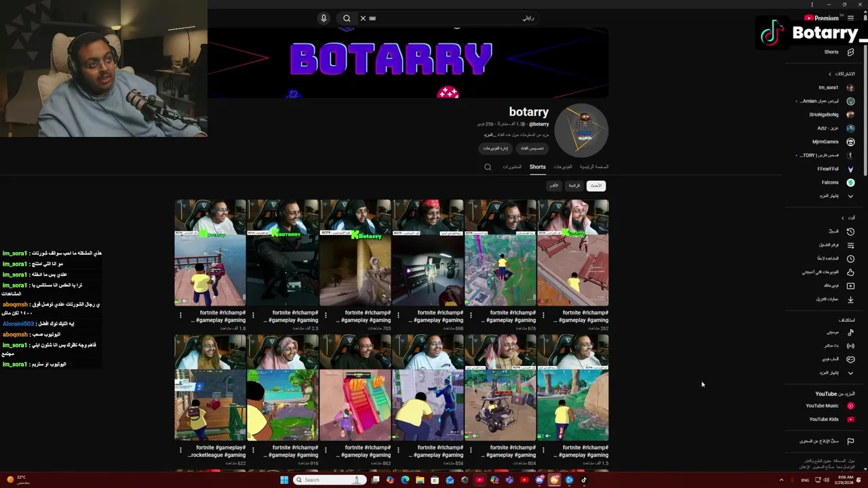Open TikTok from the taskbar
This screenshot has width=868, height=488.
(584, 480)
